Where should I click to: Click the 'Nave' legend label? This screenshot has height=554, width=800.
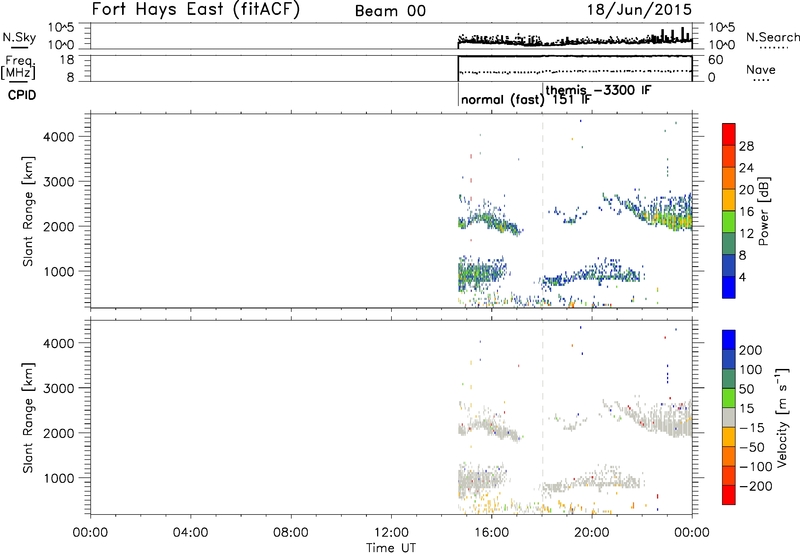(x=761, y=69)
